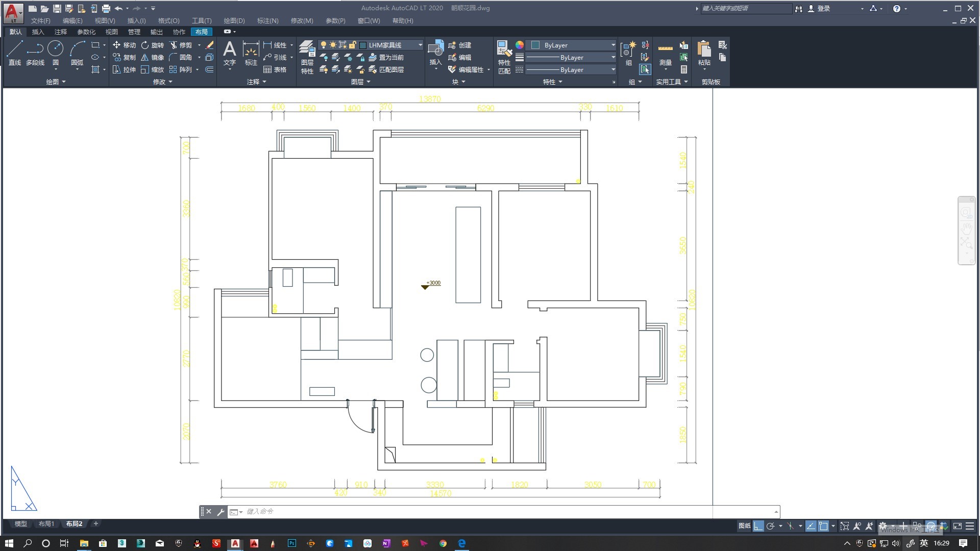Toggle Object Snap Tracking in status bar

(x=811, y=526)
